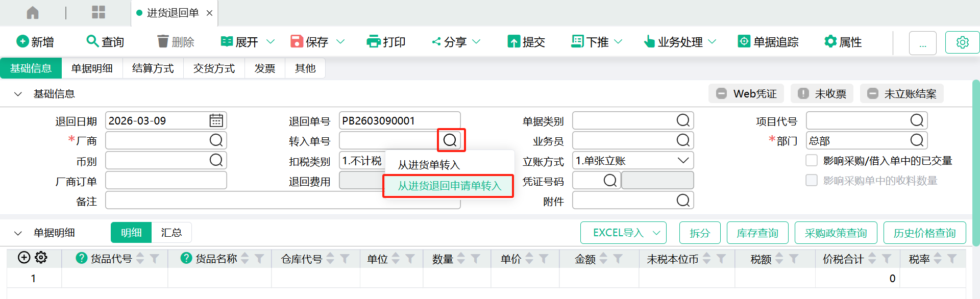Open the app grid icon

(98, 13)
